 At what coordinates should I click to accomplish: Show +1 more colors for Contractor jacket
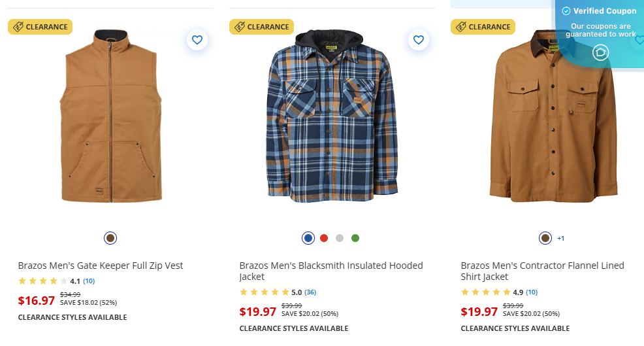pos(560,239)
